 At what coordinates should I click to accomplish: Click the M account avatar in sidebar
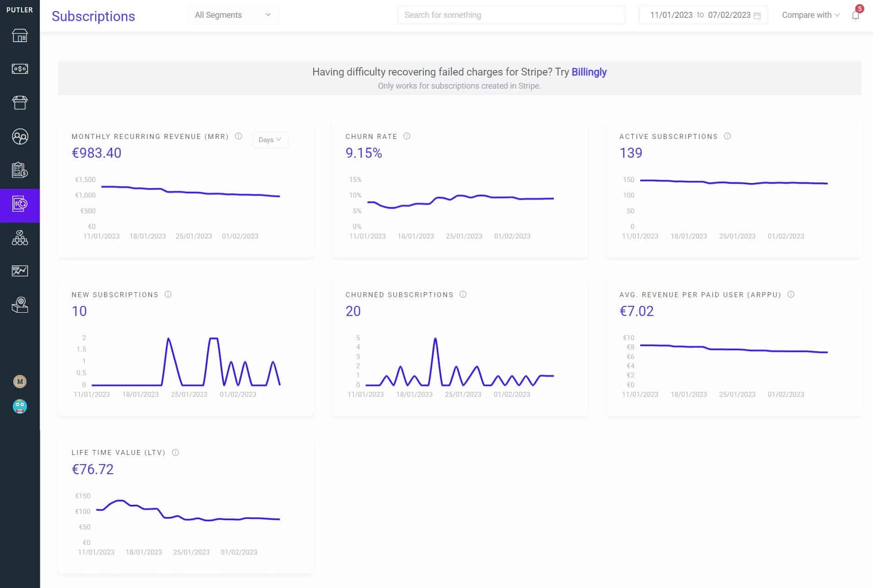[x=20, y=381]
